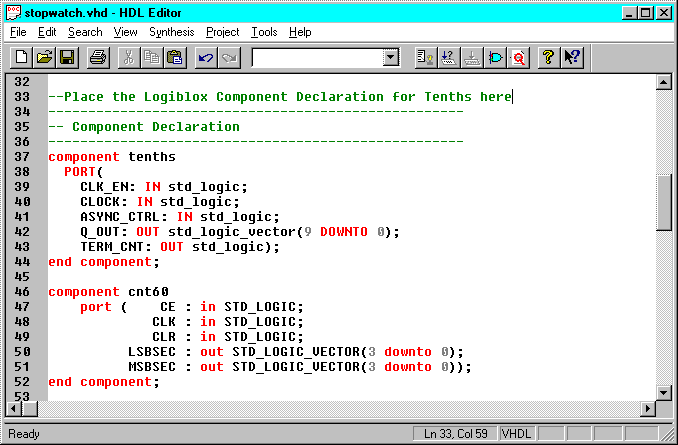
Task: Click 'MSBSEC' on line 51
Action: [152, 367]
